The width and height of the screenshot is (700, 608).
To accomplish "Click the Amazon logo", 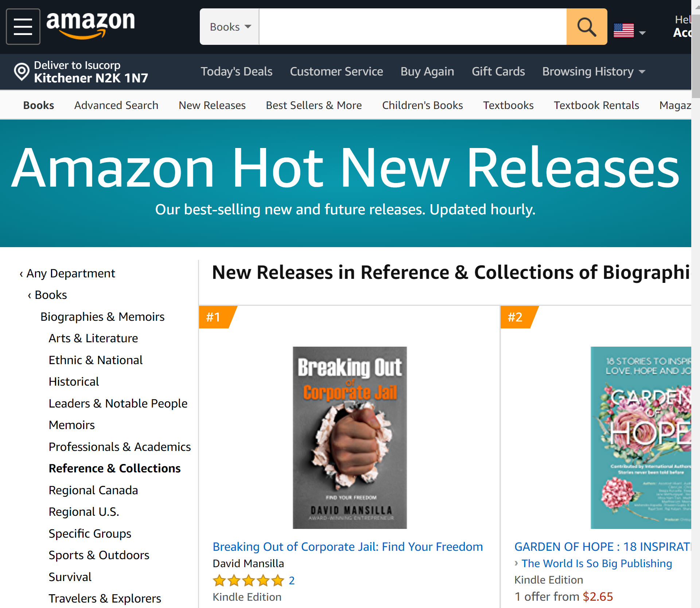I will pyautogui.click(x=90, y=25).
